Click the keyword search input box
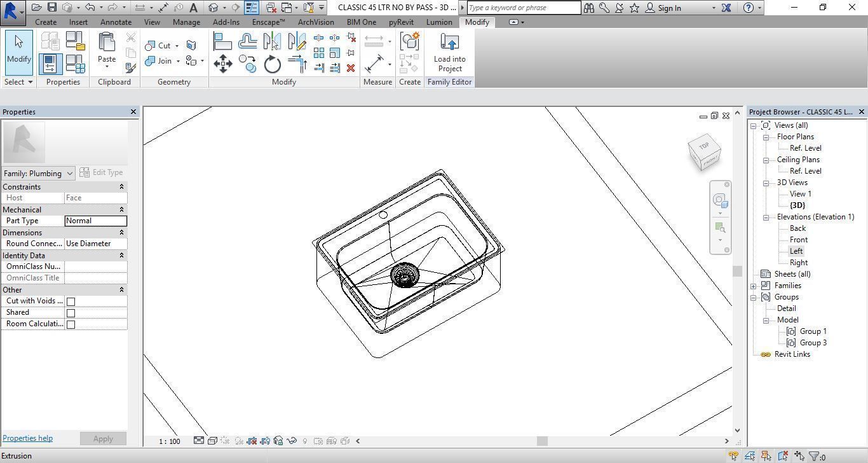868x463 pixels. [x=524, y=8]
